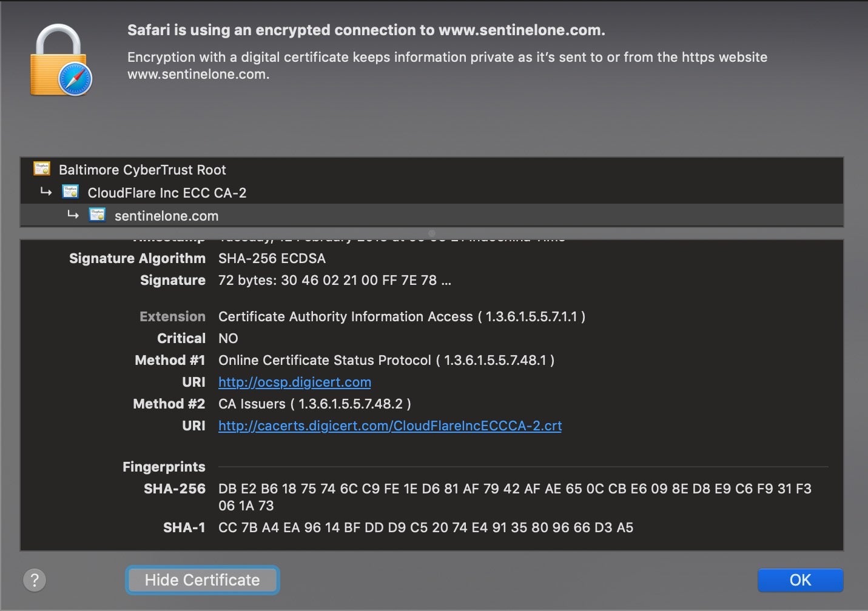Confirm the dialog with OK

coord(800,580)
